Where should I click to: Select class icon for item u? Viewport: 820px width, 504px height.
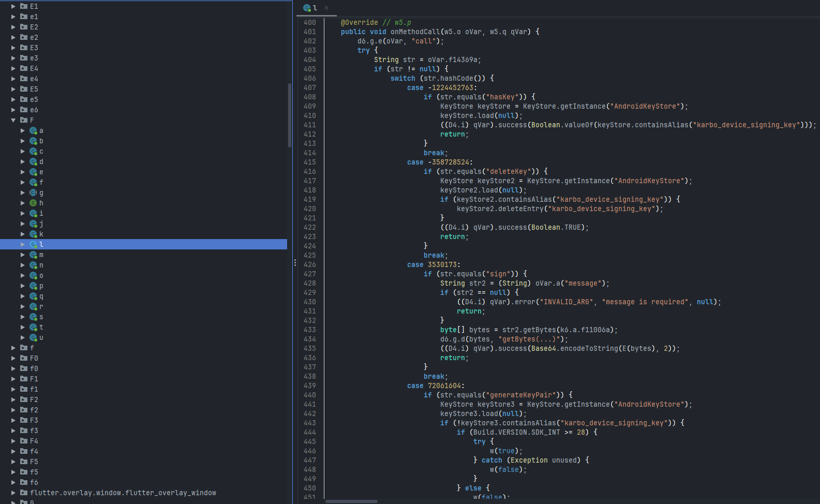tap(33, 337)
